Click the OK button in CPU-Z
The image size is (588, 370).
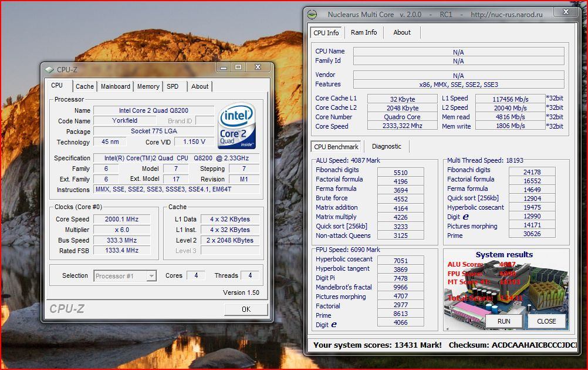246,309
